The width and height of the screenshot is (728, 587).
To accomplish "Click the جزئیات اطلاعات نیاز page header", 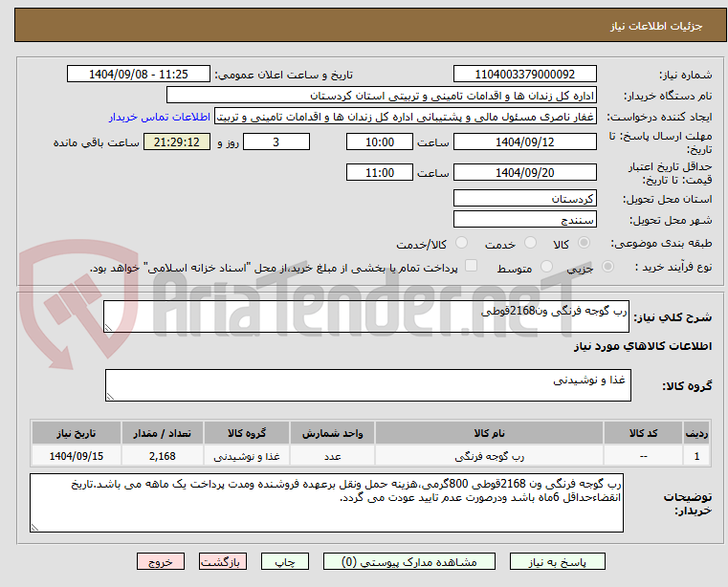I will [656, 26].
